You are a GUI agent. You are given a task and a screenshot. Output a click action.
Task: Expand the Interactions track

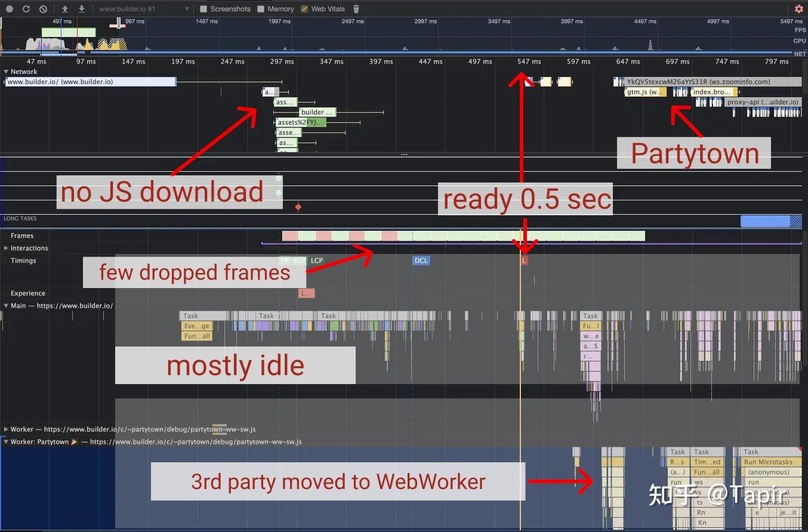click(x=6, y=248)
